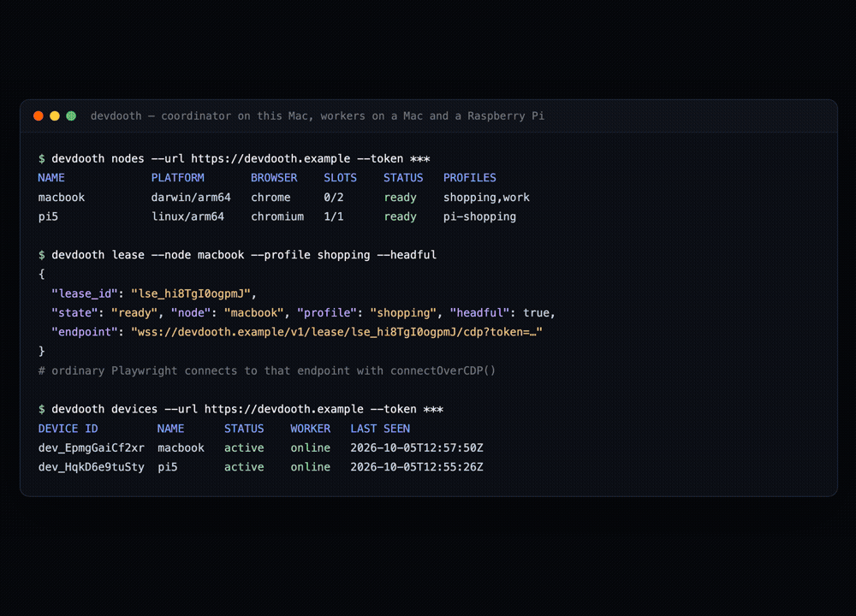Click the PROFILES column header

click(x=469, y=178)
